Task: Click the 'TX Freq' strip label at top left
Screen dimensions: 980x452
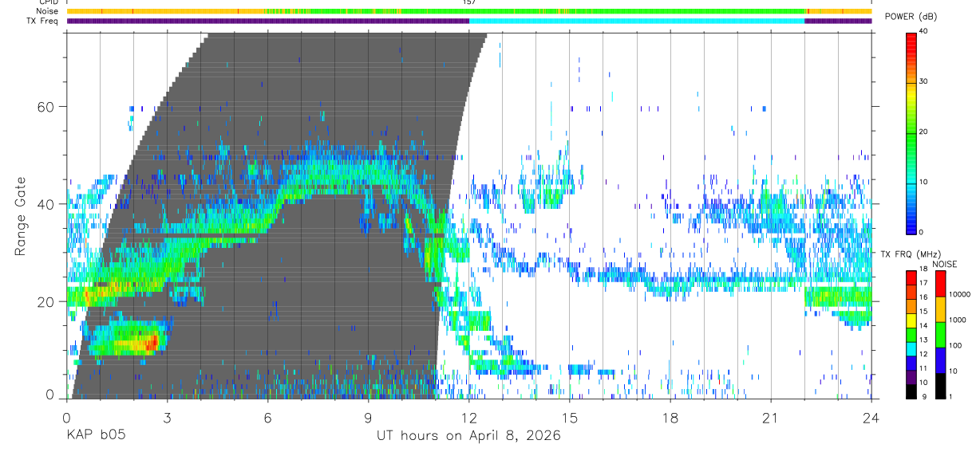Action: 42,21
